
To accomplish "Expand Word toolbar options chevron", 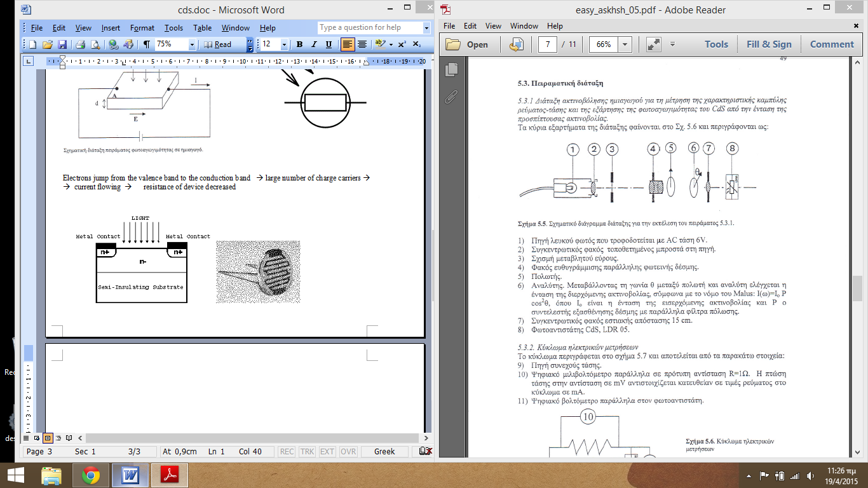I will point(250,44).
